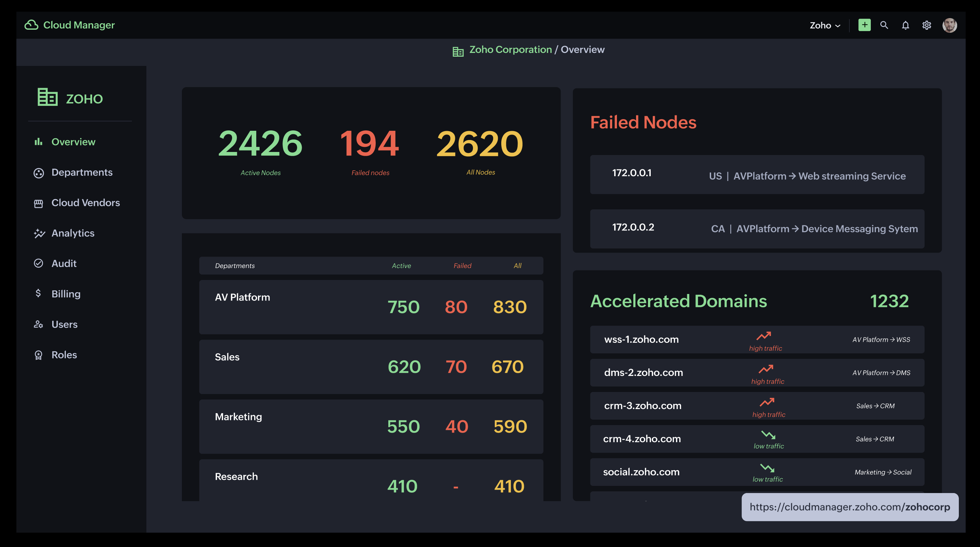This screenshot has width=980, height=547.
Task: Open Departments in the sidebar
Action: tap(82, 172)
